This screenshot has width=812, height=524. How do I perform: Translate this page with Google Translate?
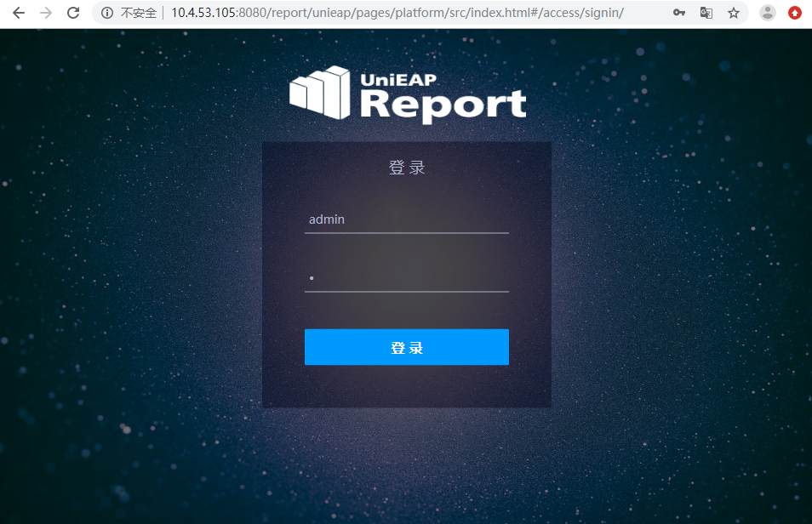[706, 13]
